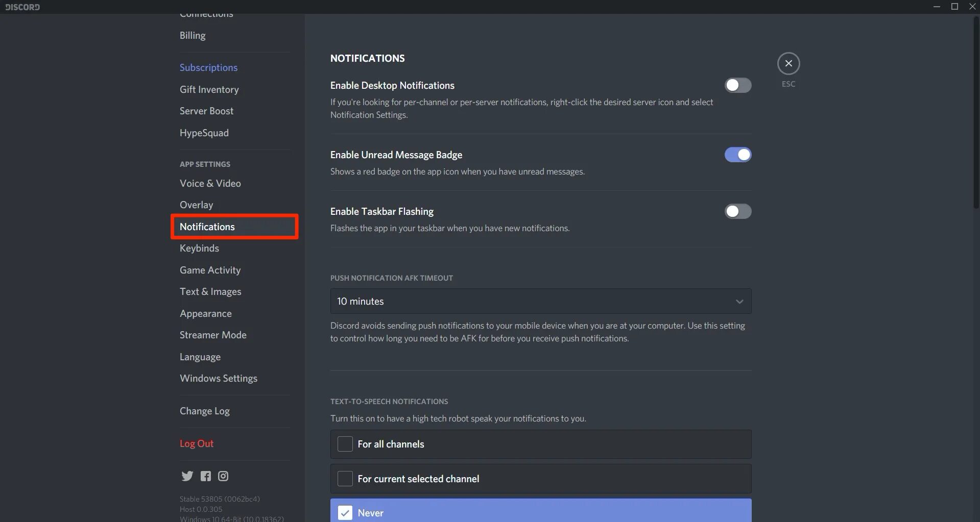Screen dimensions: 980x522
Task: Check the For all channels option
Action: tap(541, 444)
